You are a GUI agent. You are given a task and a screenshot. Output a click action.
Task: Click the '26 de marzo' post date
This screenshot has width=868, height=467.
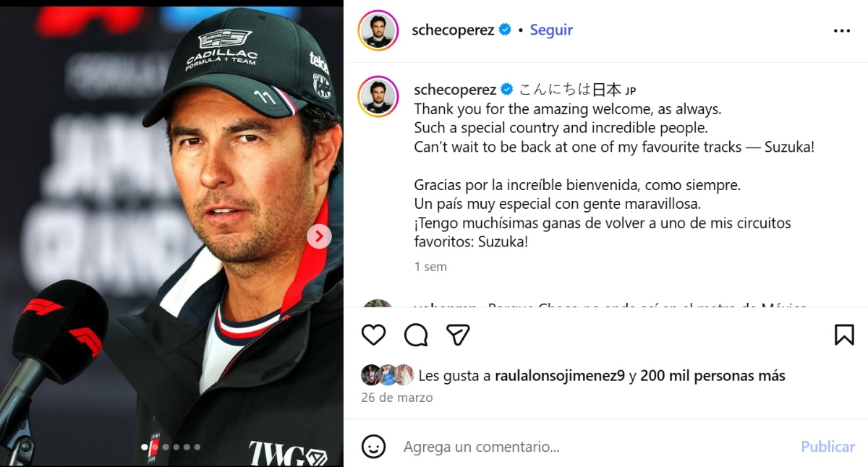click(x=397, y=398)
